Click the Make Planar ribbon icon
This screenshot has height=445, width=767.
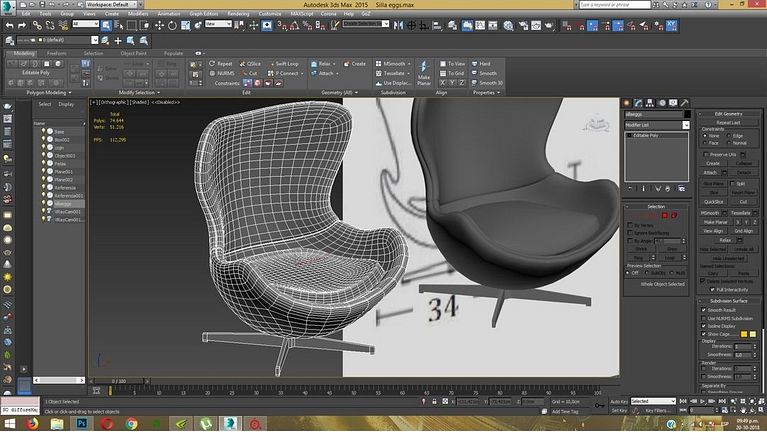pos(423,72)
